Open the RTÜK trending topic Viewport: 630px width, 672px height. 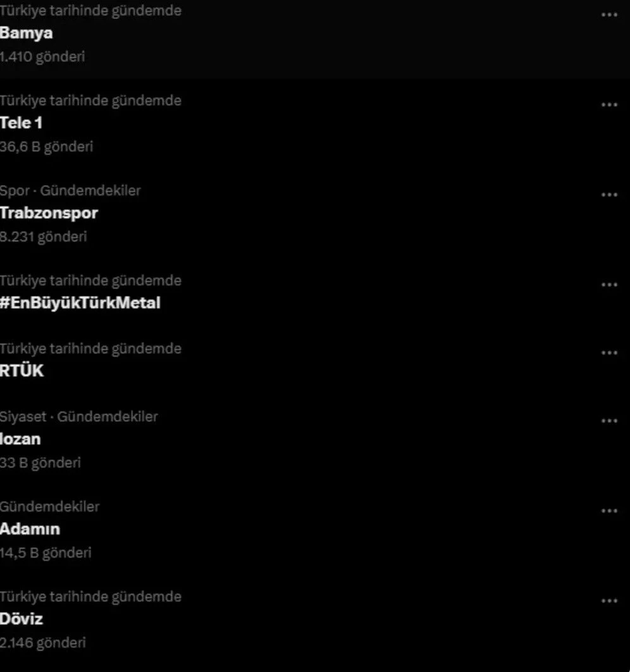point(22,370)
